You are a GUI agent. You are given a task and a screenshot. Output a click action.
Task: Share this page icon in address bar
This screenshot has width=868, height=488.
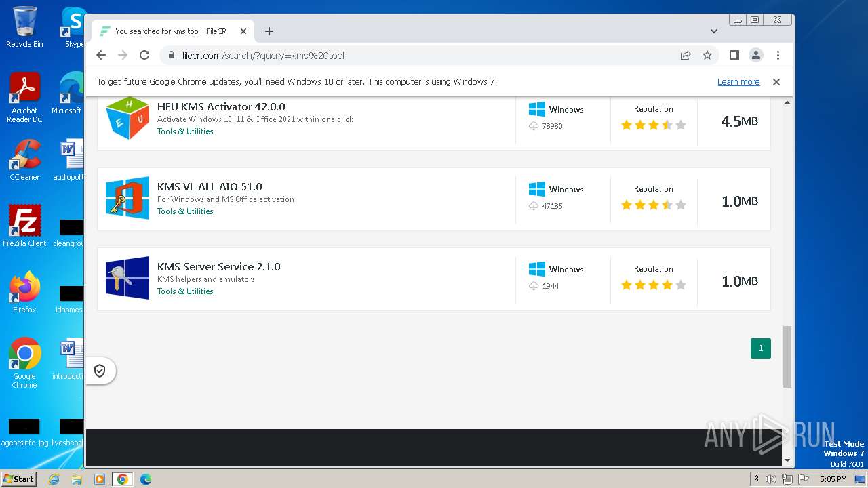pyautogui.click(x=686, y=56)
